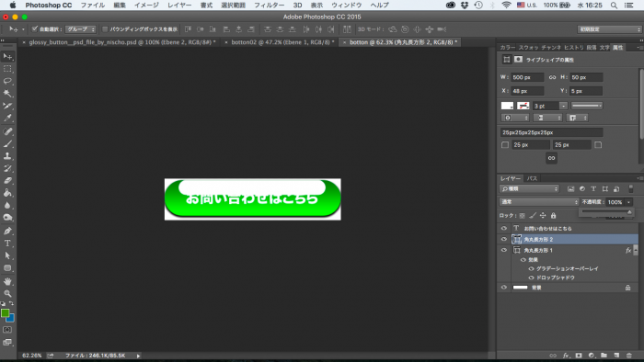This screenshot has width=644, height=362.
Task: Open the stroke width dropdown arrow
Action: point(563,106)
